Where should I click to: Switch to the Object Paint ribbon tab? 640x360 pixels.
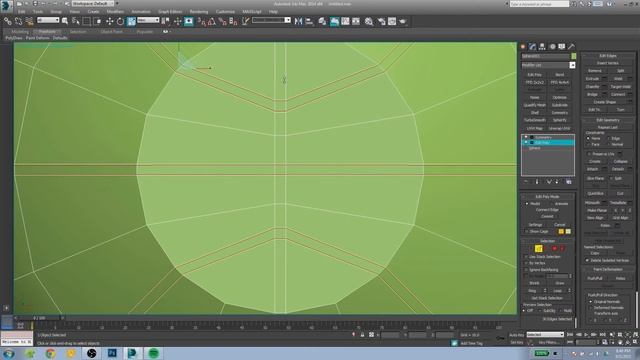[111, 31]
